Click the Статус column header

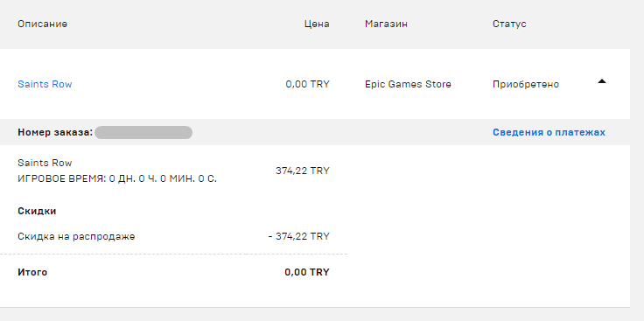509,24
